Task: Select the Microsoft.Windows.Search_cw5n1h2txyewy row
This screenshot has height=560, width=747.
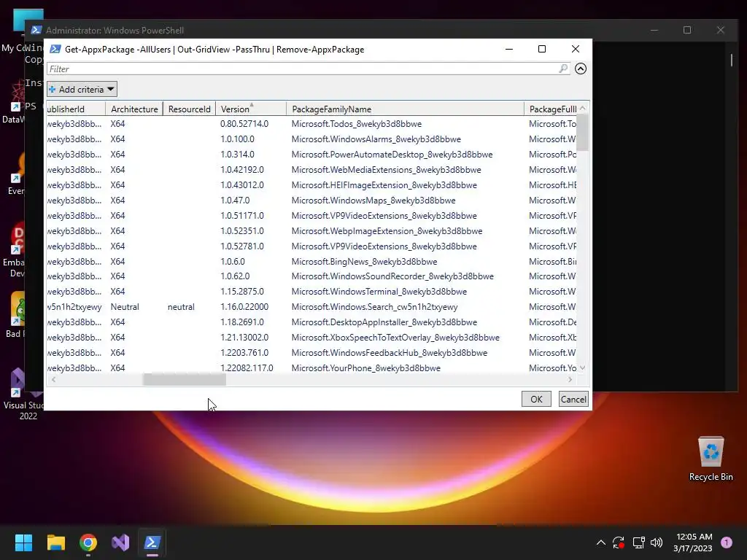Action: point(311,307)
